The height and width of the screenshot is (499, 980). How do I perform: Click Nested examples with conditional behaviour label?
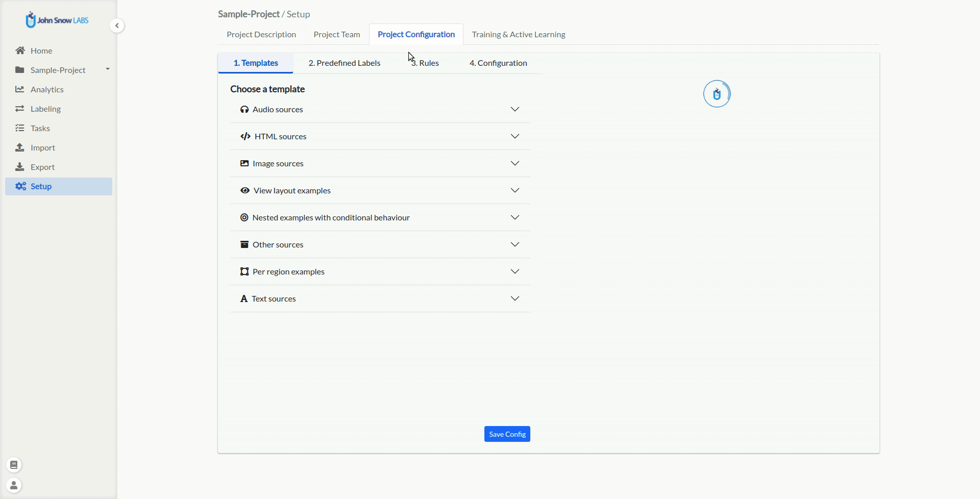click(331, 217)
